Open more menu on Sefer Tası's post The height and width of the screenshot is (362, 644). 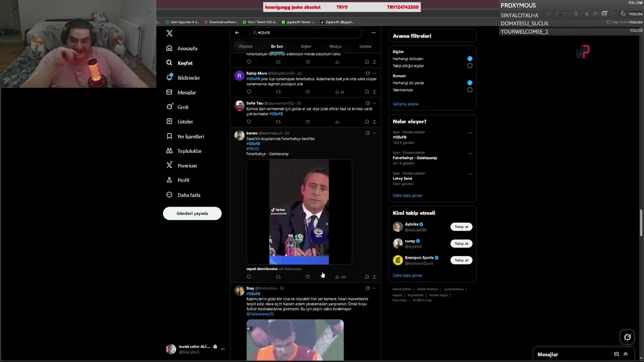(374, 103)
